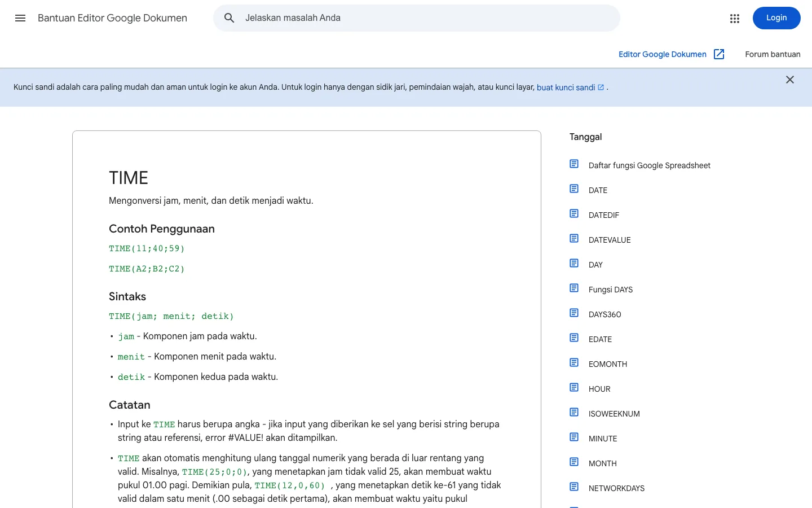Open the DAYS360 function article
Image resolution: width=812 pixels, height=508 pixels.
tap(605, 314)
